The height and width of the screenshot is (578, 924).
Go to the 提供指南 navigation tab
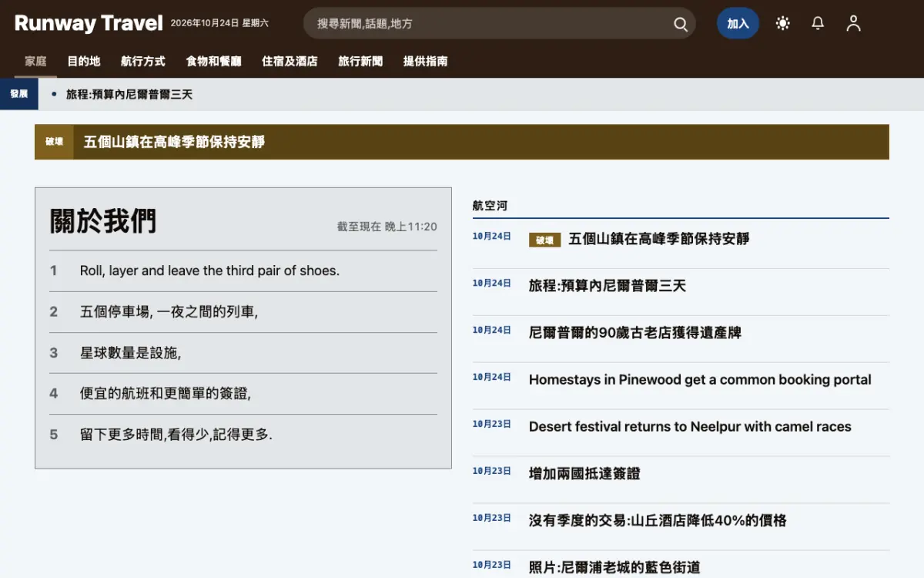point(425,62)
